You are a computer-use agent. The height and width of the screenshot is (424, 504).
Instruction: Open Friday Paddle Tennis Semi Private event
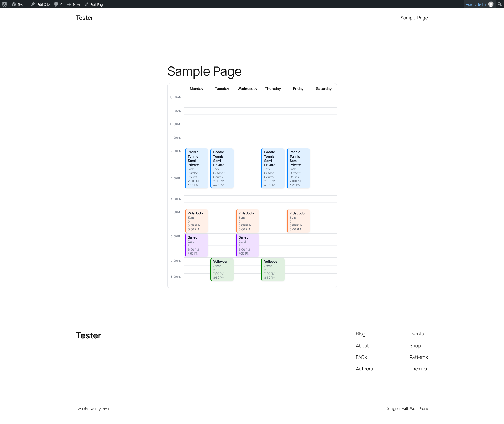(x=298, y=168)
